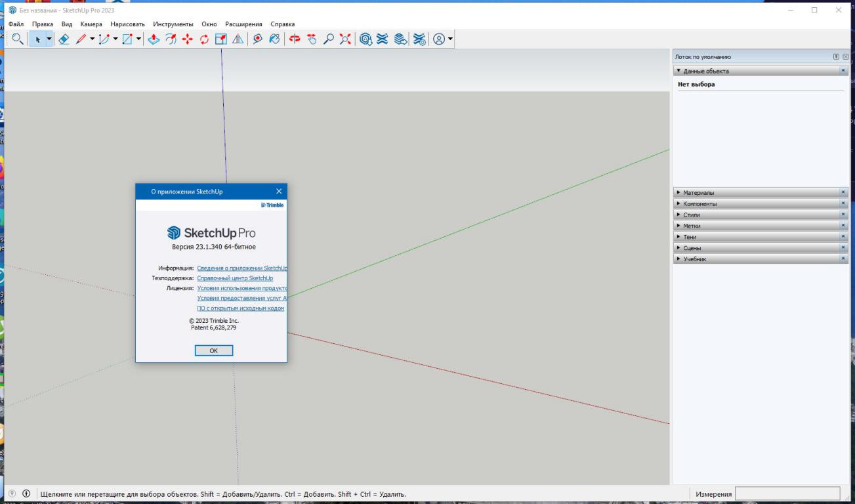Collapse the Данные объекта panel
Screen dimensions: 855x504
[x=705, y=71]
